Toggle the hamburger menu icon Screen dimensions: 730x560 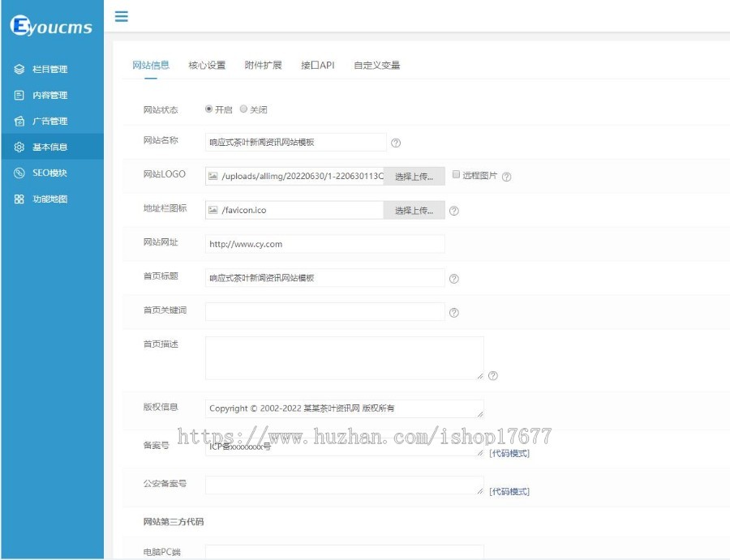pyautogui.click(x=122, y=16)
